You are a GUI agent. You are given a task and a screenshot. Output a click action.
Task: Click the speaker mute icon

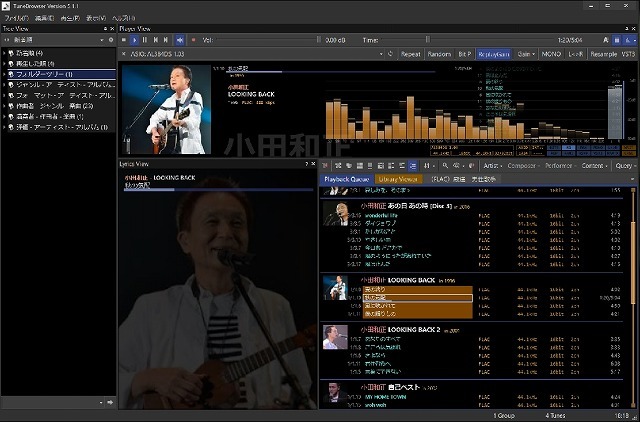pyautogui.click(x=180, y=40)
